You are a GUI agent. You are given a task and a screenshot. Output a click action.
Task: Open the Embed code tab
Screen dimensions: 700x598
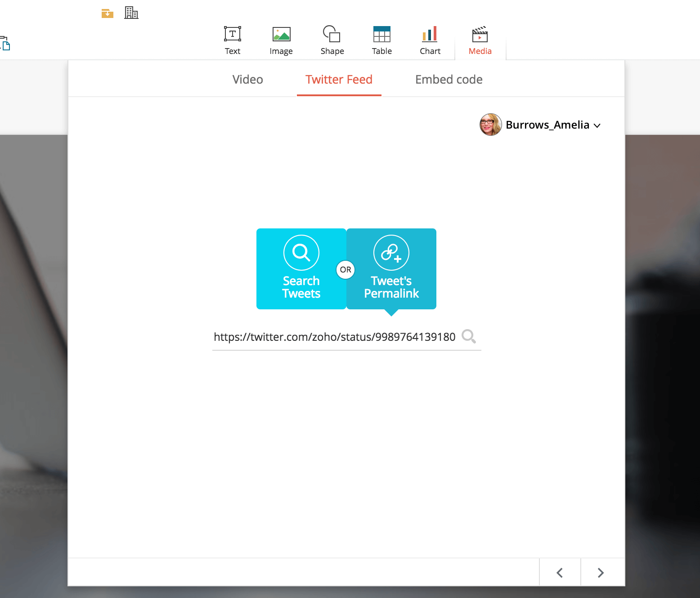[449, 80]
